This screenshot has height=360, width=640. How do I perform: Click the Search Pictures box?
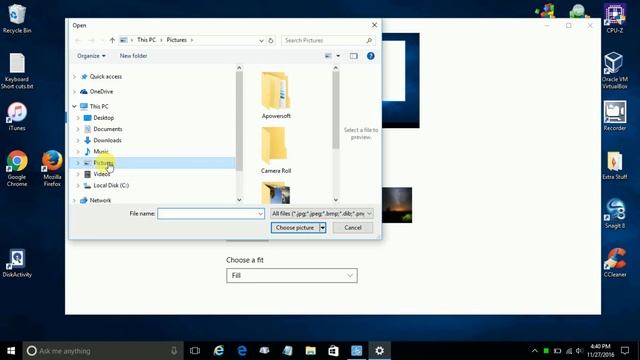pos(327,40)
